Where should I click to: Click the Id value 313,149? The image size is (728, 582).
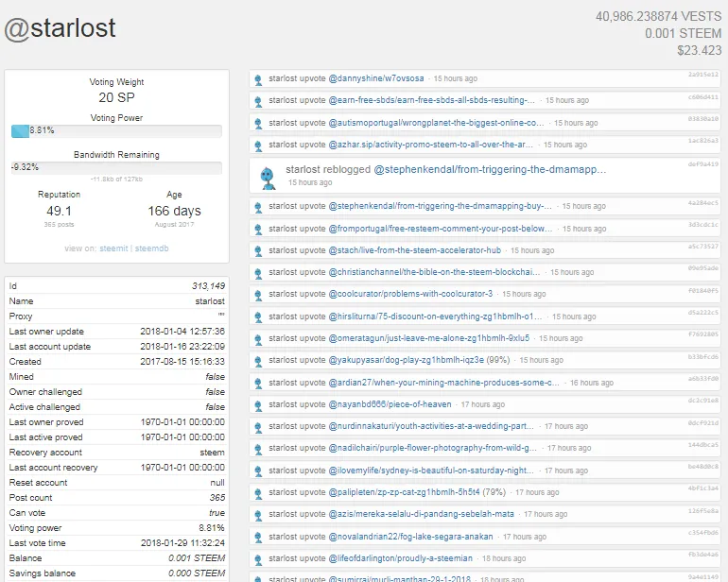(x=208, y=286)
